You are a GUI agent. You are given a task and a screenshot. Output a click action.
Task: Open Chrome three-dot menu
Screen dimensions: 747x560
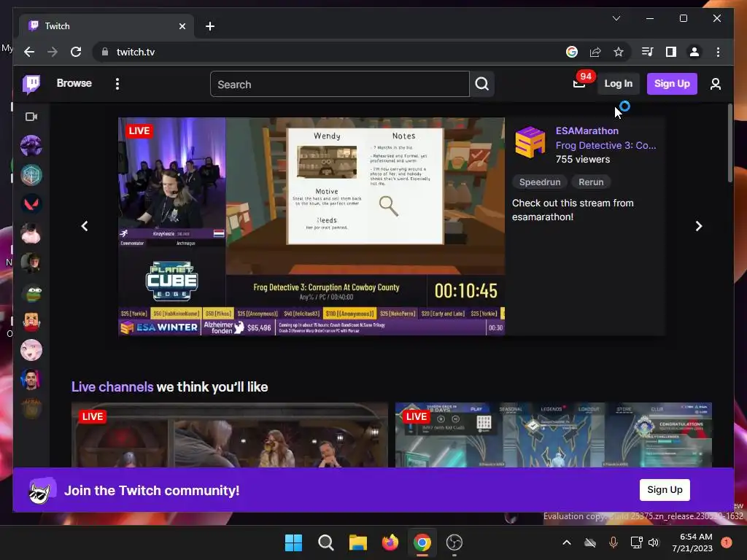tap(718, 52)
